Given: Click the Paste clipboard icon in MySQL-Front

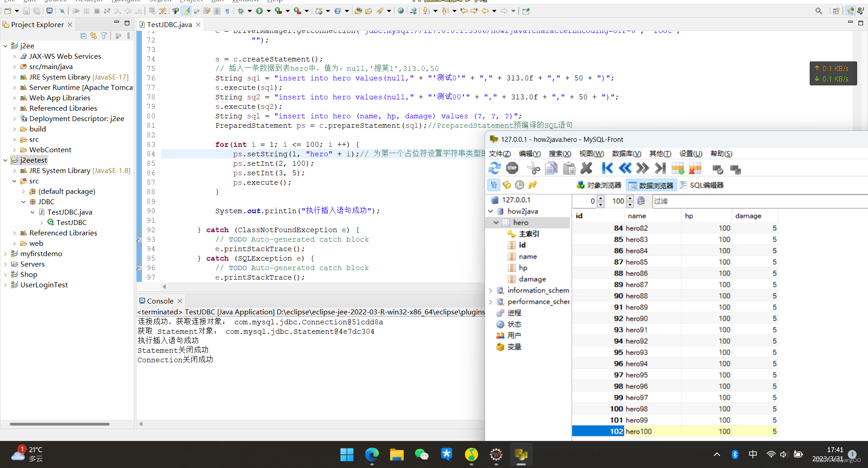Looking at the screenshot, I should [569, 168].
